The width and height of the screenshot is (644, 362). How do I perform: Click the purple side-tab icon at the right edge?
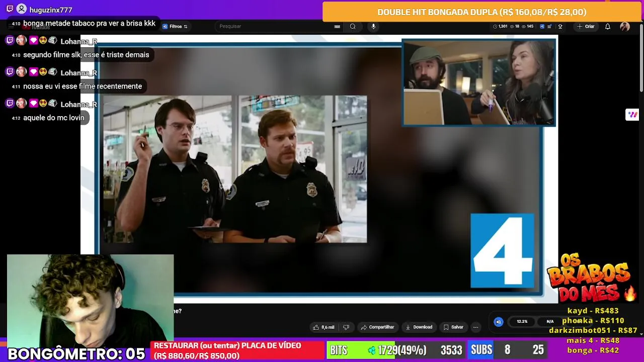(632, 115)
